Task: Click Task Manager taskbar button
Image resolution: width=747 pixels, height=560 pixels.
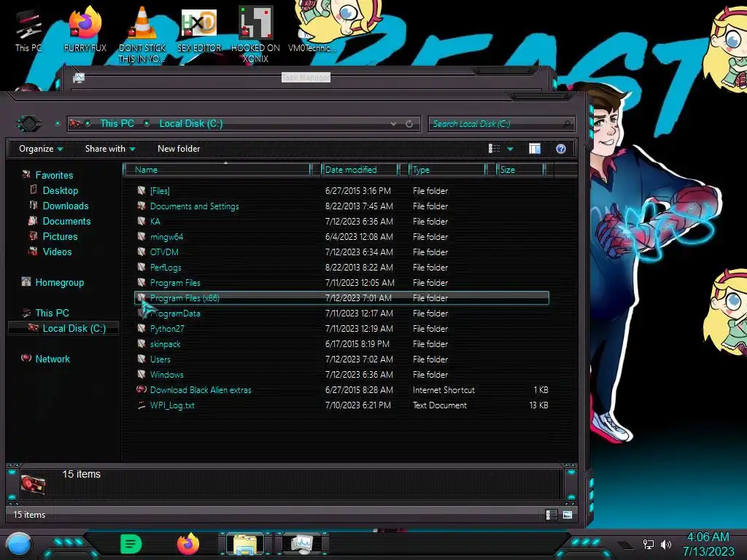Action: click(302, 544)
